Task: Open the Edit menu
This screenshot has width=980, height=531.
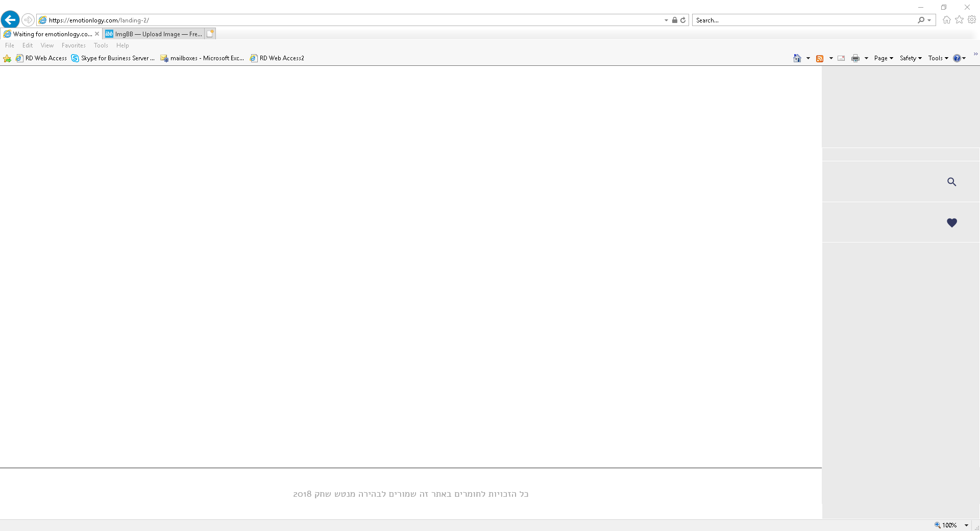Action: [x=28, y=45]
